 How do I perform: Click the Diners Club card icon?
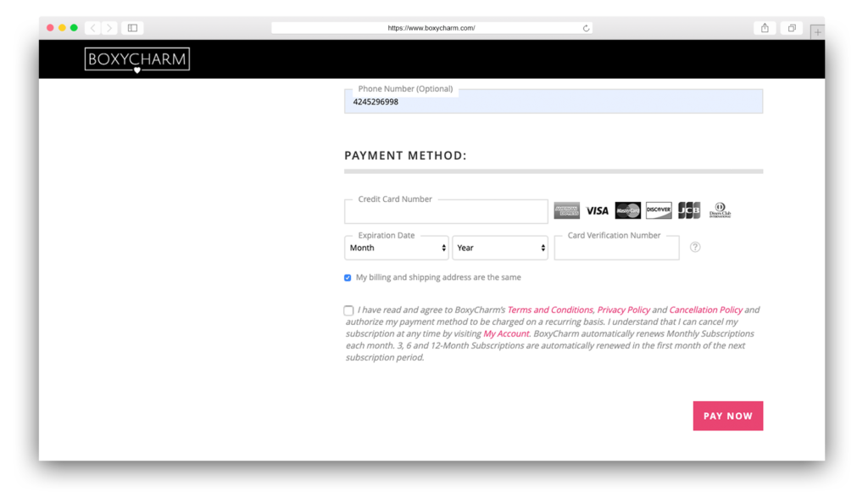point(721,210)
